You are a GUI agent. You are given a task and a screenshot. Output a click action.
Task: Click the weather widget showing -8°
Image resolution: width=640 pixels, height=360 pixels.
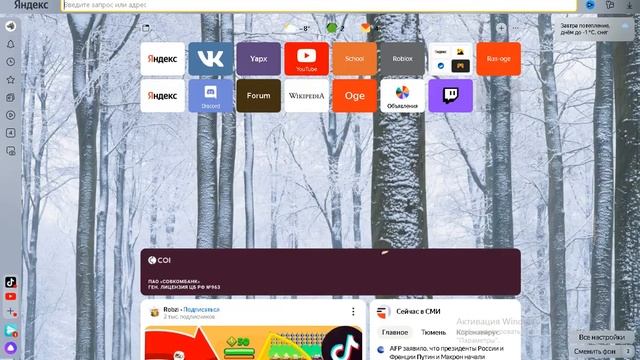coord(297,28)
